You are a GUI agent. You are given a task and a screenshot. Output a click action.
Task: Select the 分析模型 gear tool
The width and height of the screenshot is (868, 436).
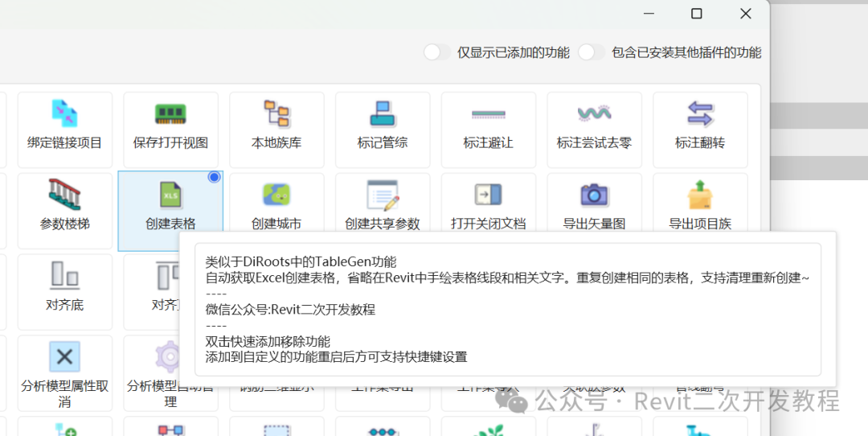[x=152, y=372]
